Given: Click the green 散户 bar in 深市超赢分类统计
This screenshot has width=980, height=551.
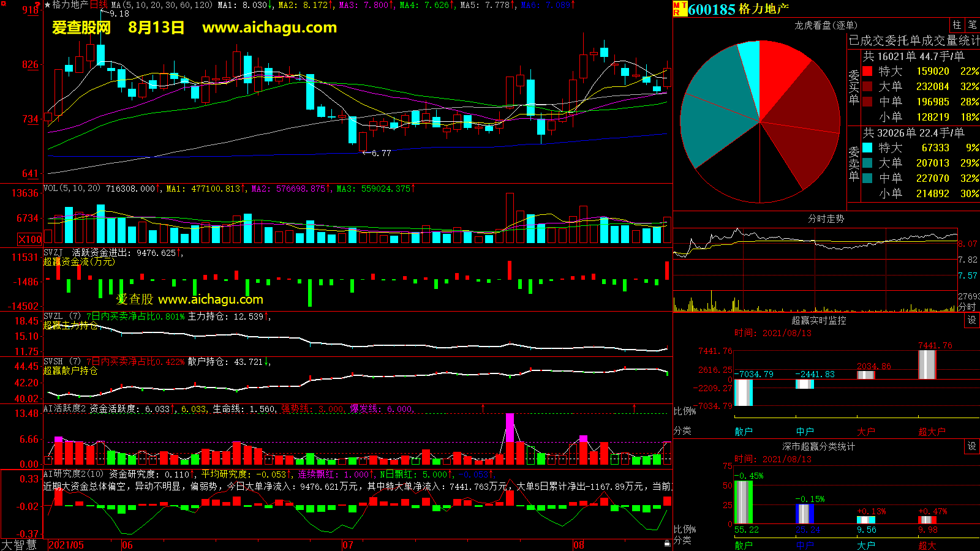Looking at the screenshot, I should 743,502.
